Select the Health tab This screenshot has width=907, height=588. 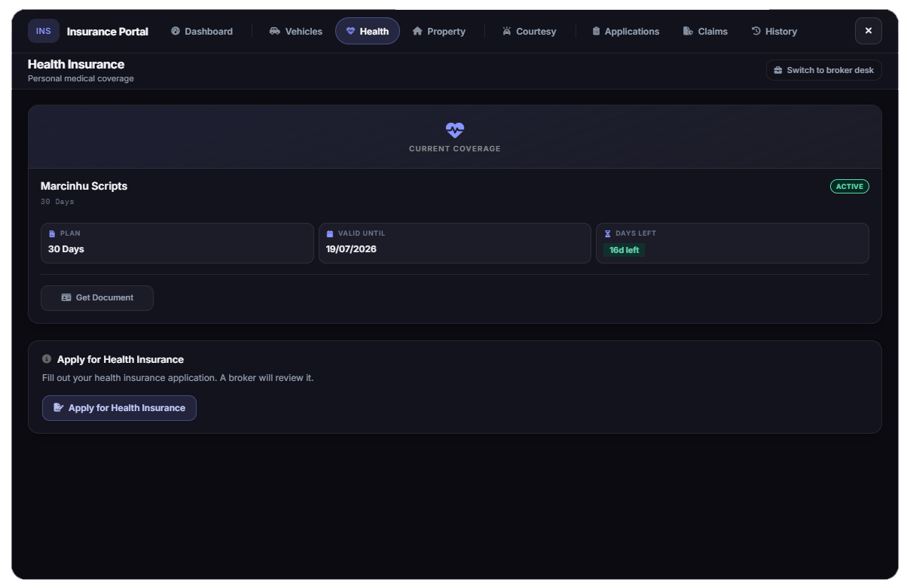(368, 31)
